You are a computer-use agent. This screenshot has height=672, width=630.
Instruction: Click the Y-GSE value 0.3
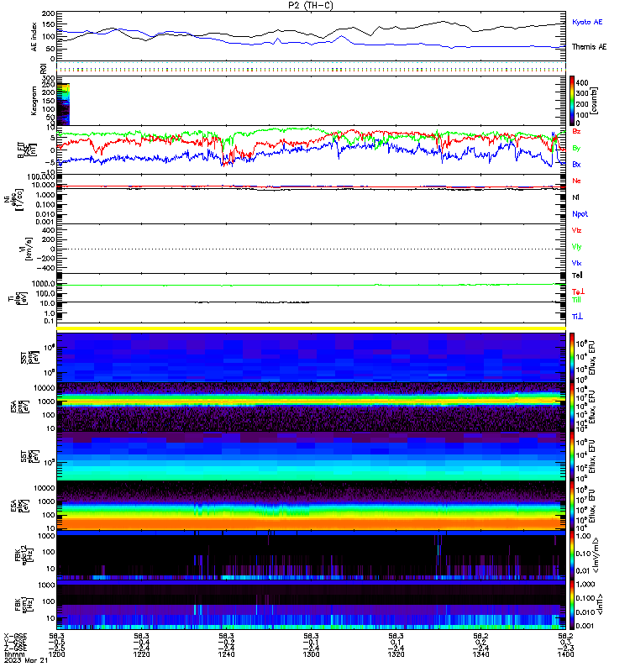coord(565,643)
